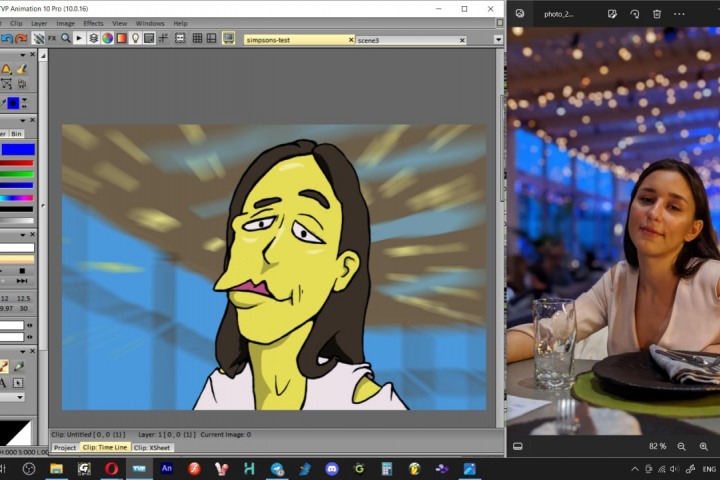Open the color wheel panel icon
Screen dimensions: 720x480
pos(107,38)
